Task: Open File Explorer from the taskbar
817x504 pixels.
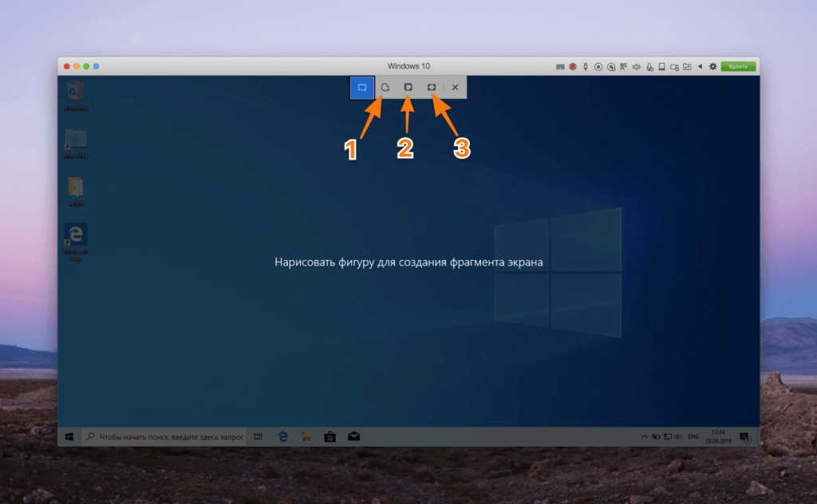Action: click(306, 437)
